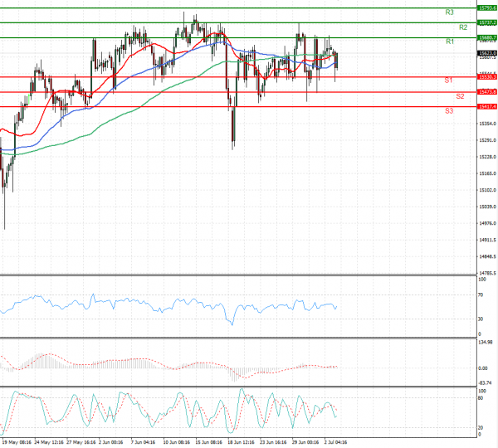
Task: Click the 2 Jun 00:16 date label
Action: tap(111, 442)
